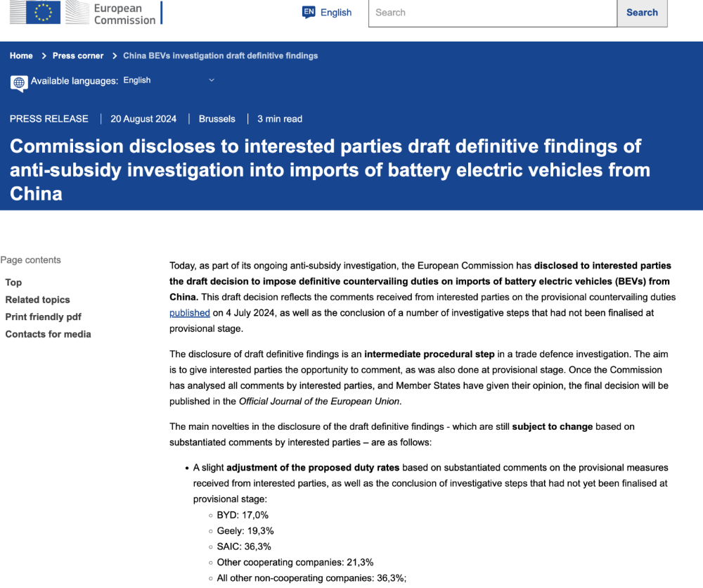
Task: Click 'Official Journal of the European Union' text
Action: (x=319, y=402)
